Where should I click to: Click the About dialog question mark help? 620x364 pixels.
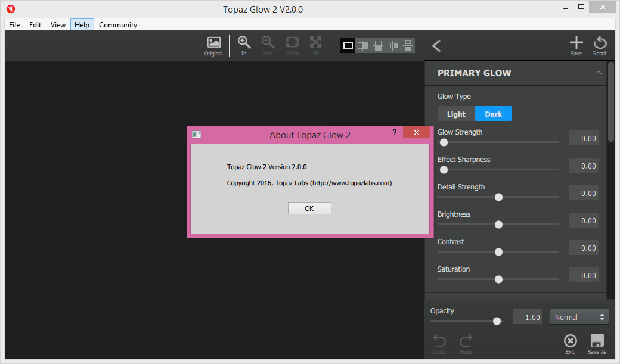(x=394, y=132)
